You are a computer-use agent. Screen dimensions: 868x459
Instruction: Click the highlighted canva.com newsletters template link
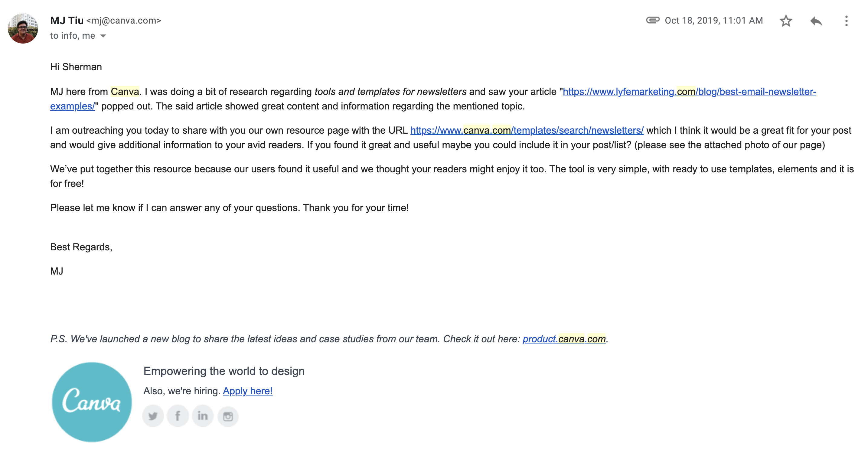526,130
